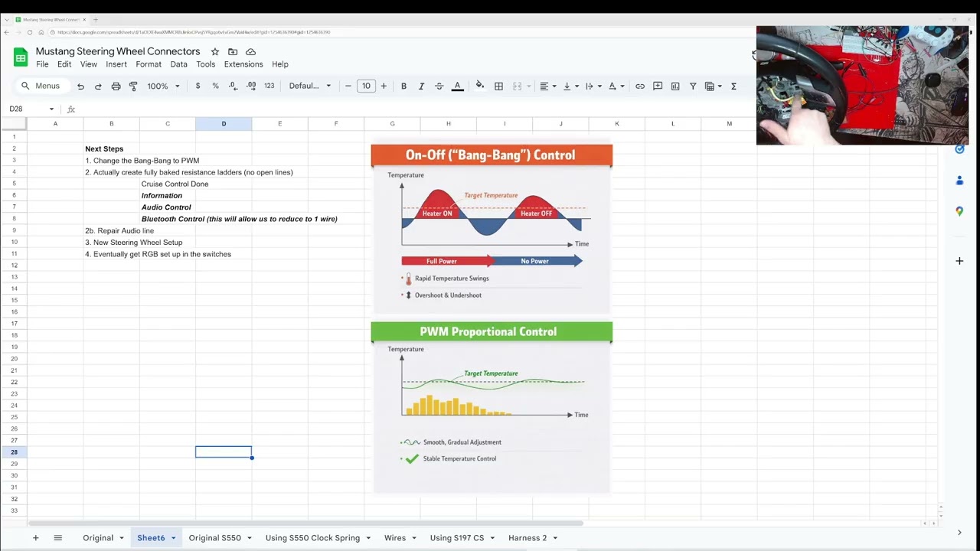Toggle bold formatting

(x=403, y=86)
